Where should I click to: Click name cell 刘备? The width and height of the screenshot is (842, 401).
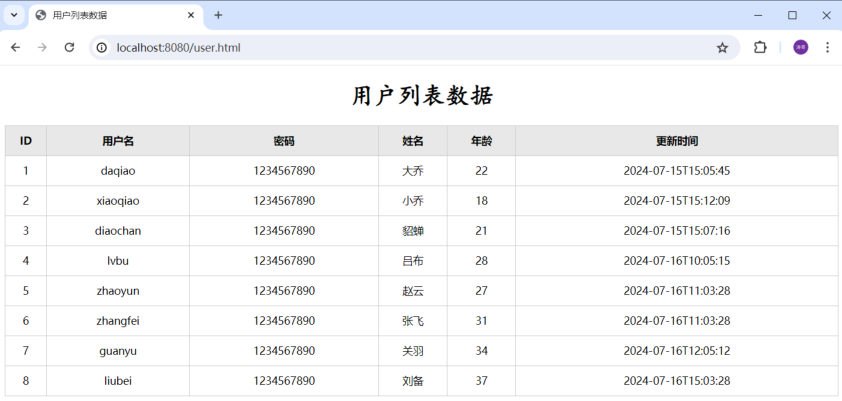tap(413, 381)
